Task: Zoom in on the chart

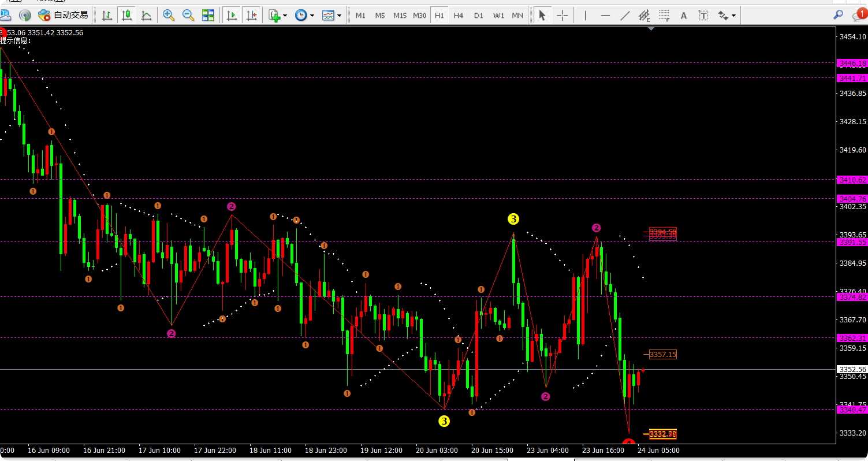Action: pos(169,16)
